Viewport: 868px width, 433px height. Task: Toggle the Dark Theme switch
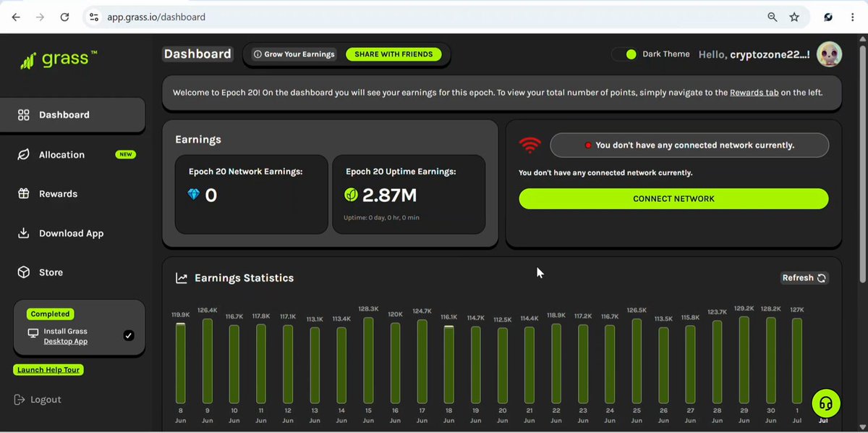(625, 54)
